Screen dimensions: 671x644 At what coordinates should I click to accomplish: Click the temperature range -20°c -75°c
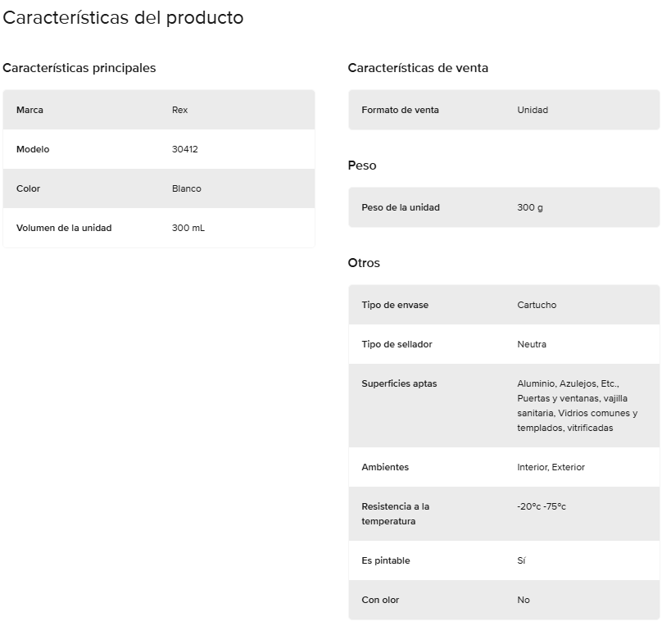click(542, 506)
